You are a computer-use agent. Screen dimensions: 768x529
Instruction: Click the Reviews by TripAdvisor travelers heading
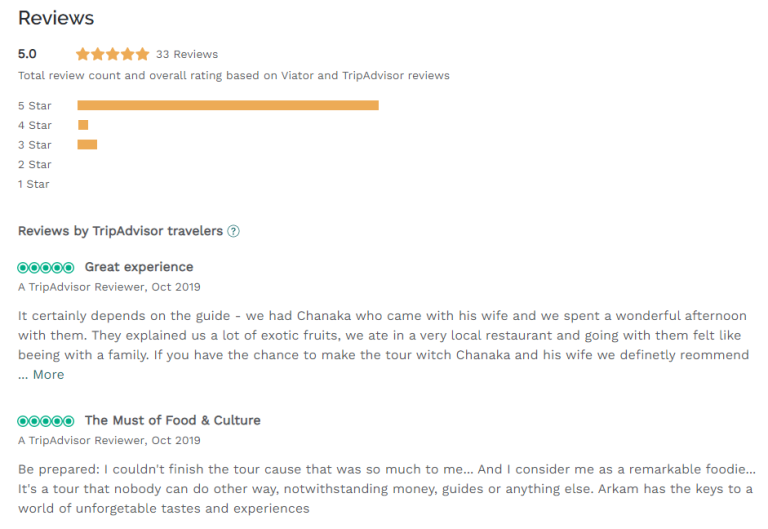tap(120, 231)
